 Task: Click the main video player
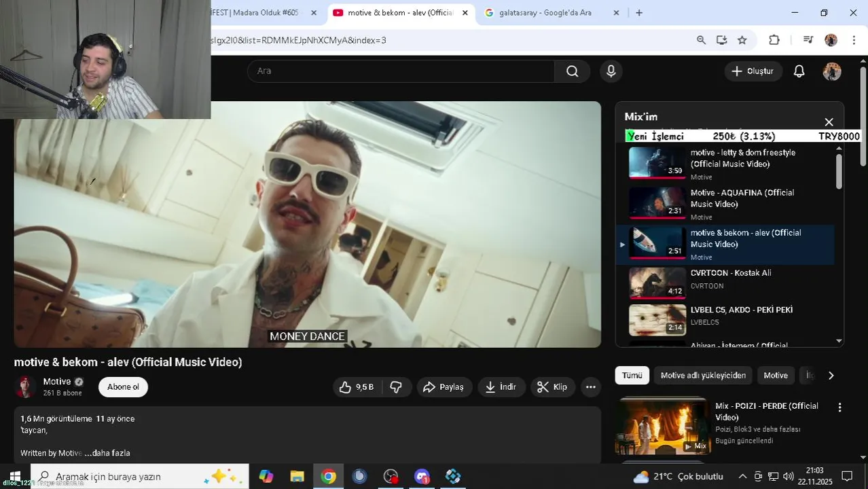click(x=307, y=224)
